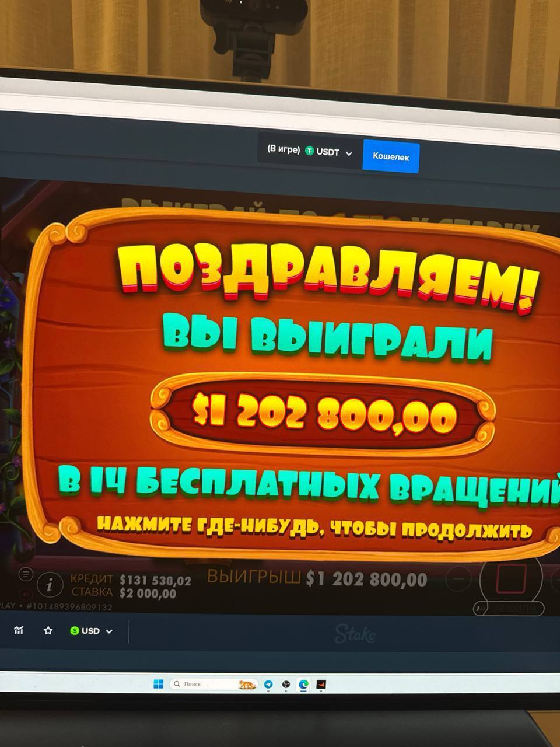Toggle the game sound speaker icon
560x747 pixels.
(25, 593)
